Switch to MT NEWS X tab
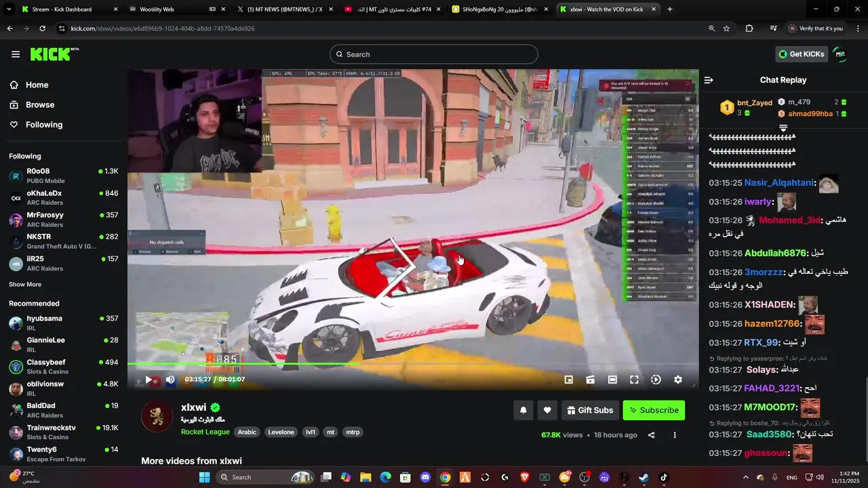The height and width of the screenshot is (488, 868). (x=283, y=9)
